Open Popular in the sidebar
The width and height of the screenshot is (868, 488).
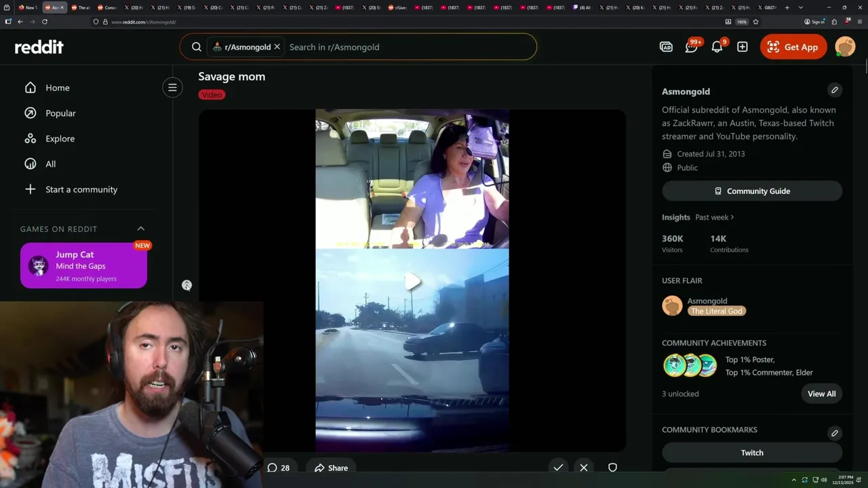60,113
